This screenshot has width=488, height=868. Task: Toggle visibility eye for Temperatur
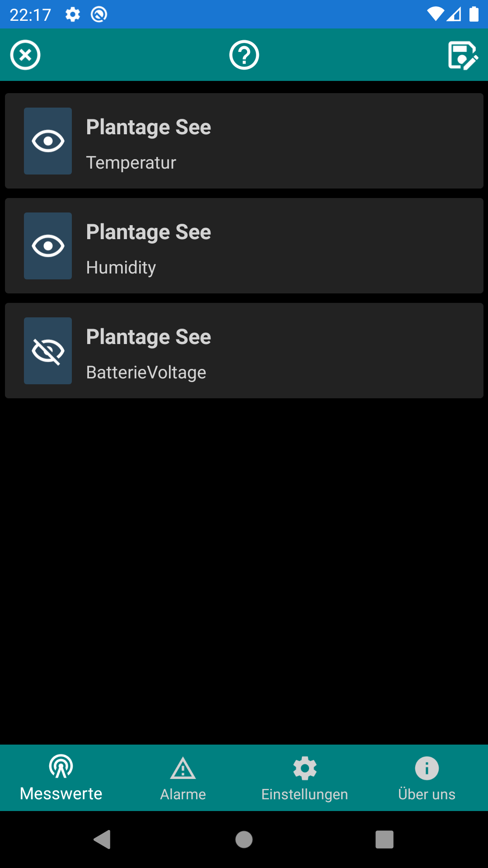pyautogui.click(x=48, y=141)
